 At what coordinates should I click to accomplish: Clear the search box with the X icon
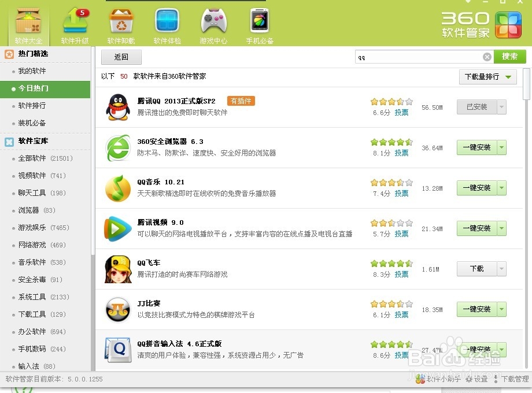pos(487,57)
